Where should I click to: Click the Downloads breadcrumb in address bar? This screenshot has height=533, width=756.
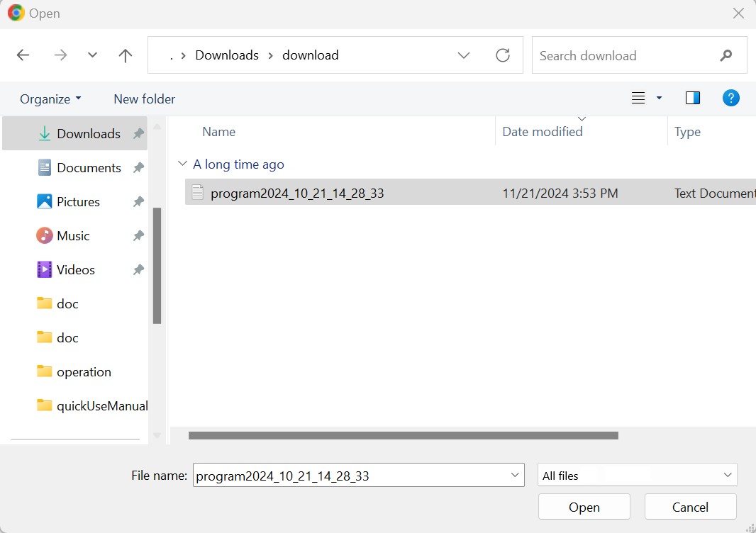(227, 55)
